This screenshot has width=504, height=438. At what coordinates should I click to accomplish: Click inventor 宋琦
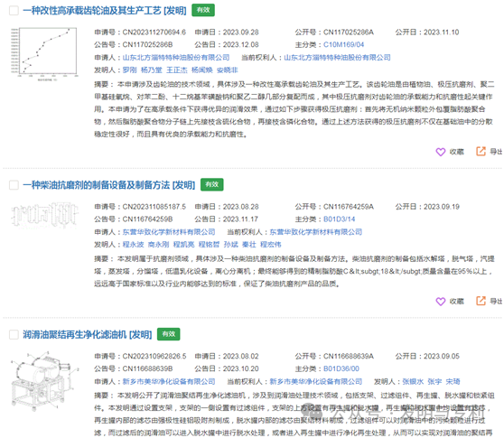(x=453, y=382)
